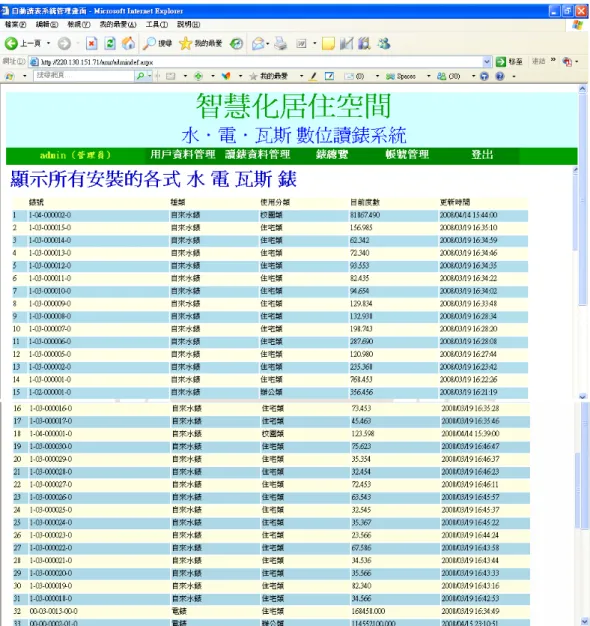Image resolution: width=590 pixels, height=626 pixels.
Task: Open the 檔案 File menu
Action: [16, 25]
